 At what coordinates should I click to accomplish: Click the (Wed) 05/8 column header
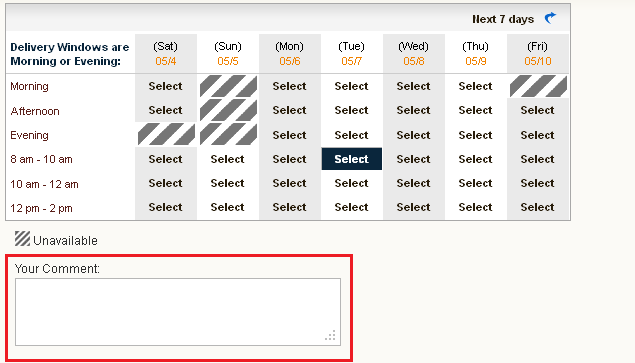[413, 53]
